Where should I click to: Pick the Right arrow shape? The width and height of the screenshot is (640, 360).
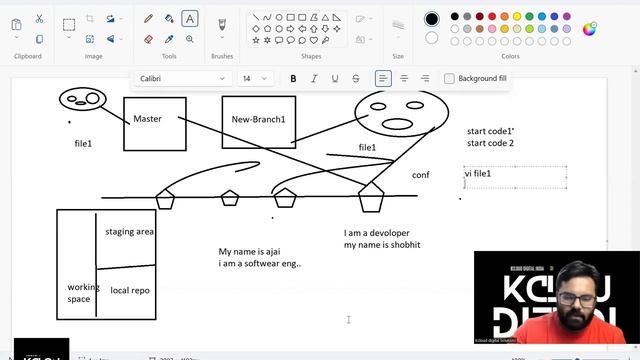(291, 29)
